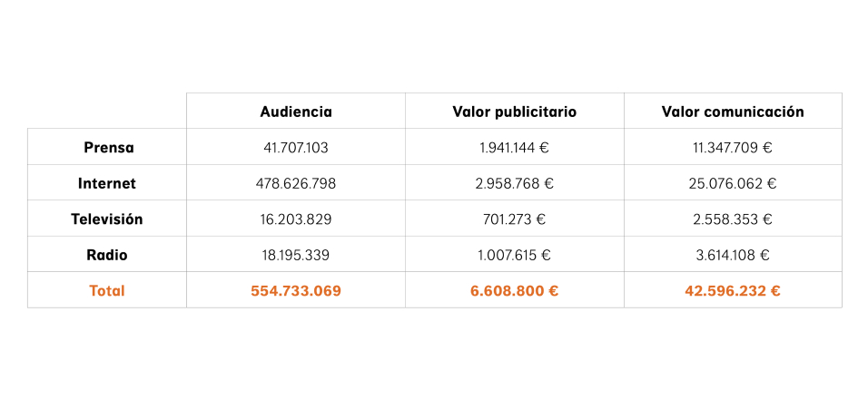Click the Valor comunicación header cell
Viewport: 868px width, 409px height.
click(x=733, y=112)
